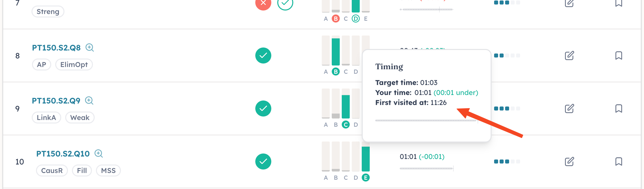Screen dimensions: 644x189
Task: Bookmark question 8
Action: pyautogui.click(x=619, y=55)
